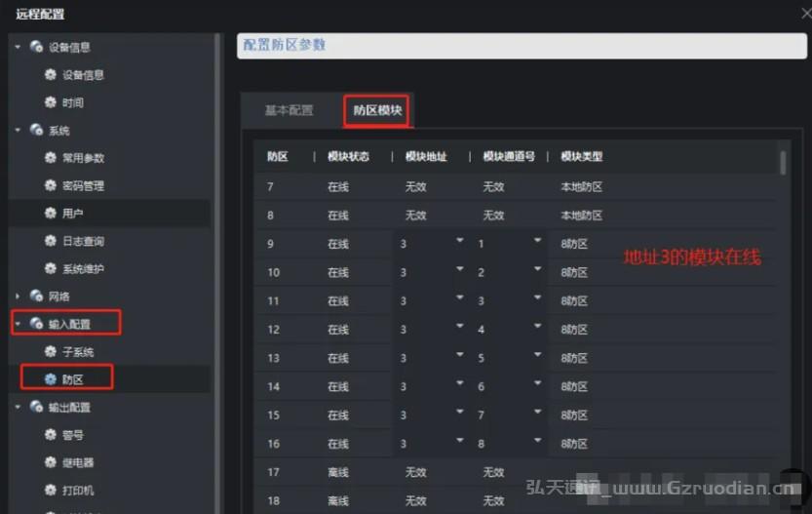The image size is (812, 514).
Task: Collapse the 设备信息 tree group
Action: (18, 47)
